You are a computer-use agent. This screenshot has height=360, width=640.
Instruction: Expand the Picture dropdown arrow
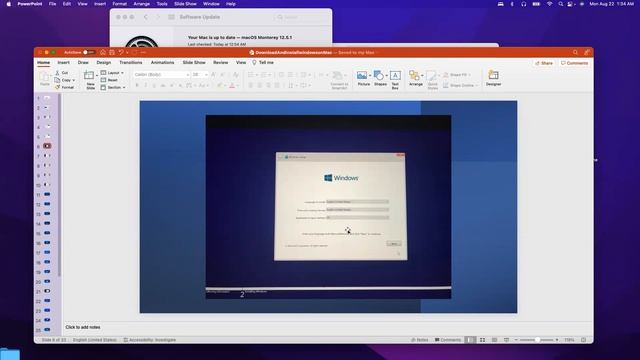point(370,76)
